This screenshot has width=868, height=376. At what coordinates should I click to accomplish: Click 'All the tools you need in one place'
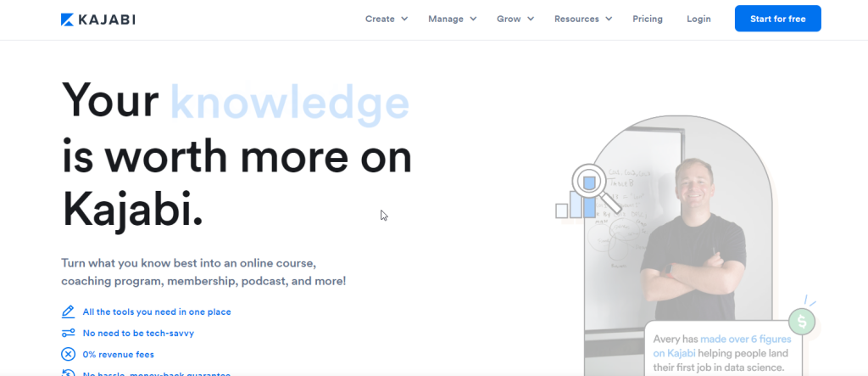(157, 311)
